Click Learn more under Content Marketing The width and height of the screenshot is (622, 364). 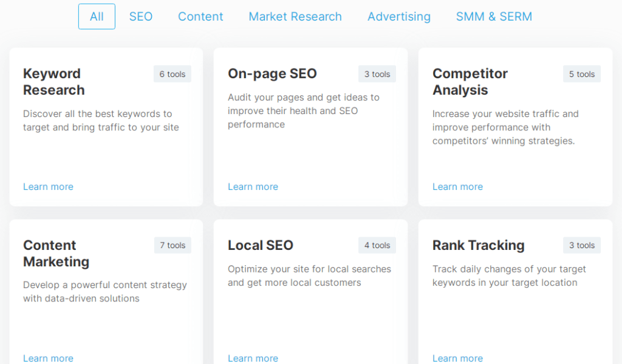pyautogui.click(x=48, y=358)
